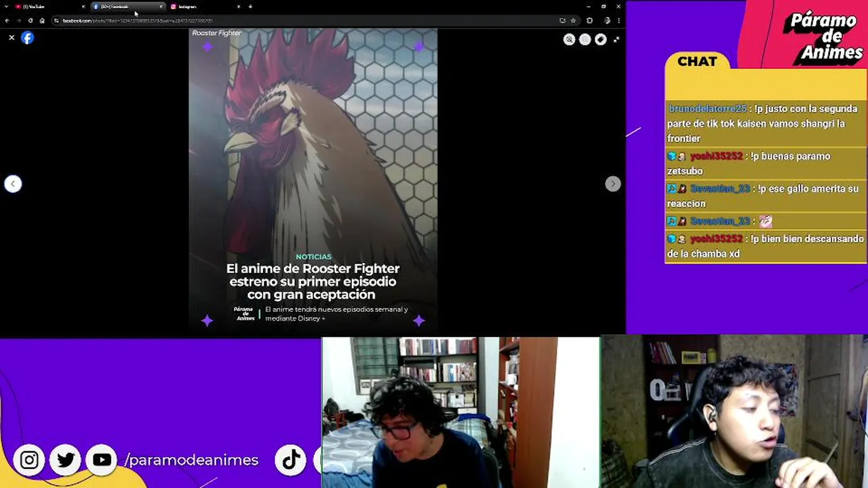Toggle full screen photo view
Viewport: 868px width, 488px height.
(x=616, y=39)
